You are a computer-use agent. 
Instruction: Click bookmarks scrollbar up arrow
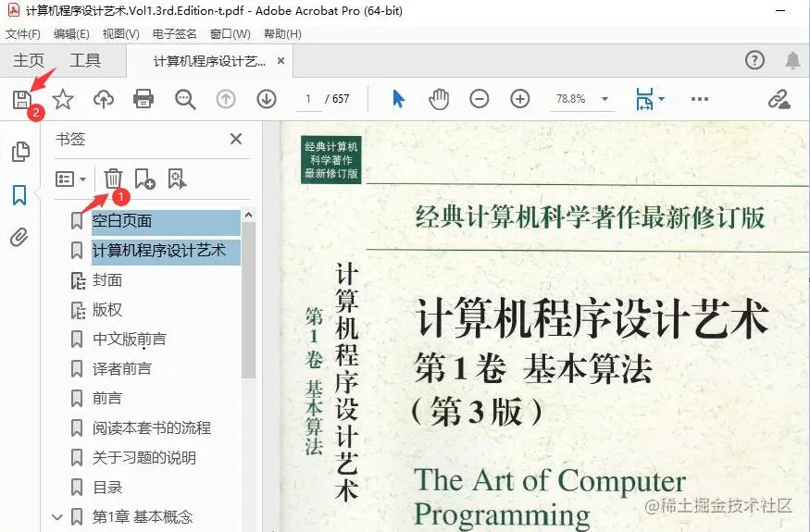tap(248, 215)
